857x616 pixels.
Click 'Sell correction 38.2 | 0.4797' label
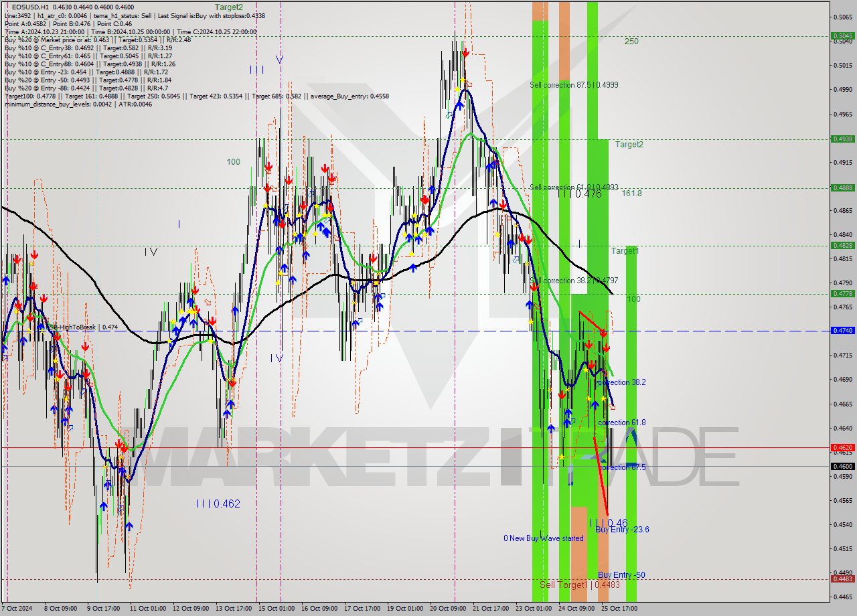(574, 281)
